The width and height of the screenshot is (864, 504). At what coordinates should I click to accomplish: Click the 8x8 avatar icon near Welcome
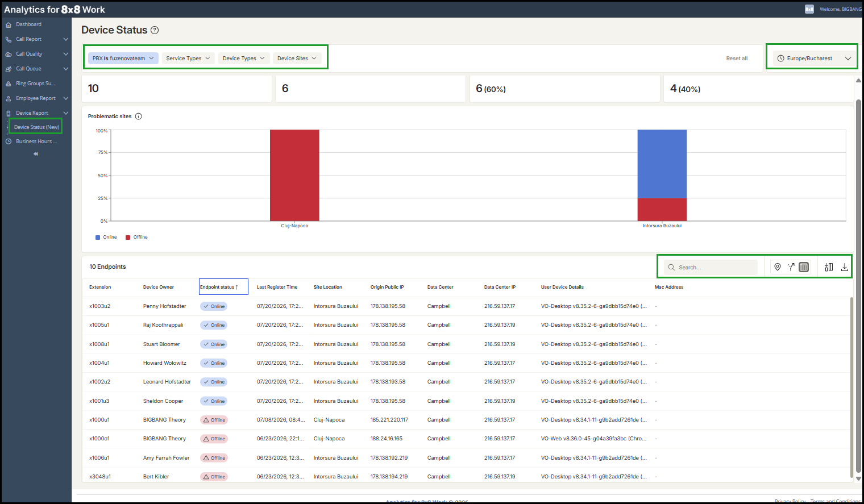(809, 9)
